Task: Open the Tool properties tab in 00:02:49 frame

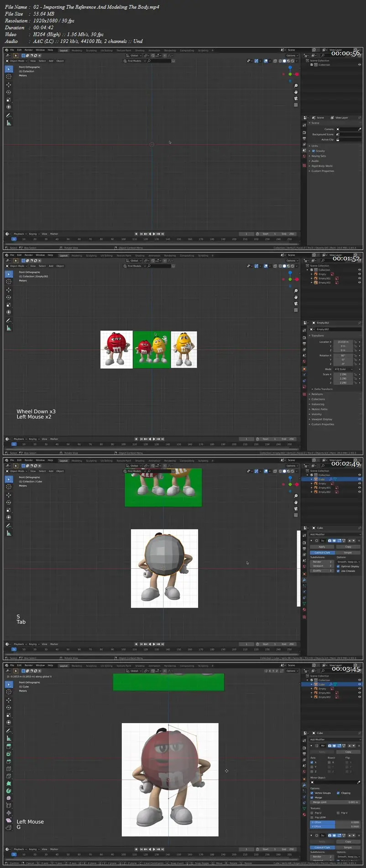Action: tap(304, 536)
